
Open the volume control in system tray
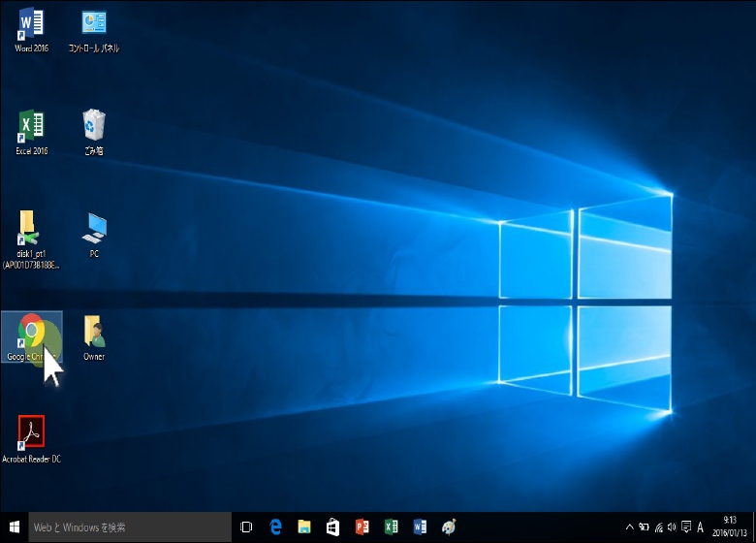[672, 527]
